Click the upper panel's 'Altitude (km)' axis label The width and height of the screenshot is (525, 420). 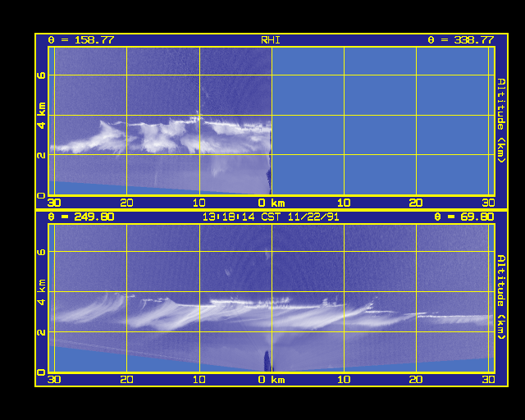click(500, 121)
